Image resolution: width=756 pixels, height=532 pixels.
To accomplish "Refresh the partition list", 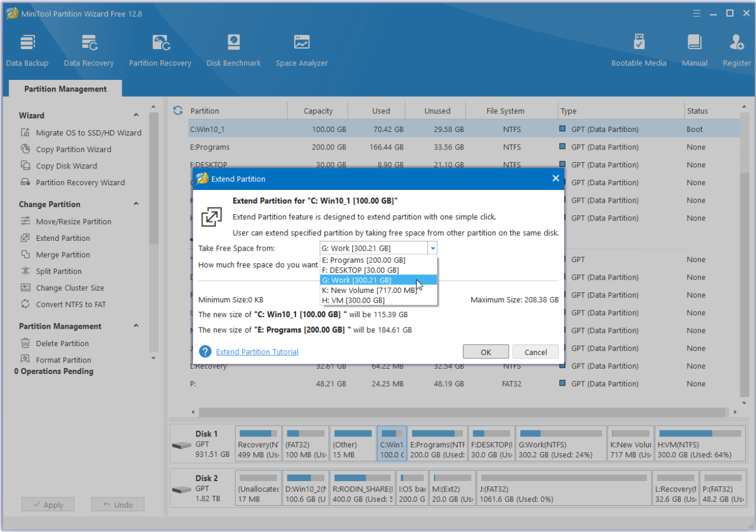I will click(178, 111).
